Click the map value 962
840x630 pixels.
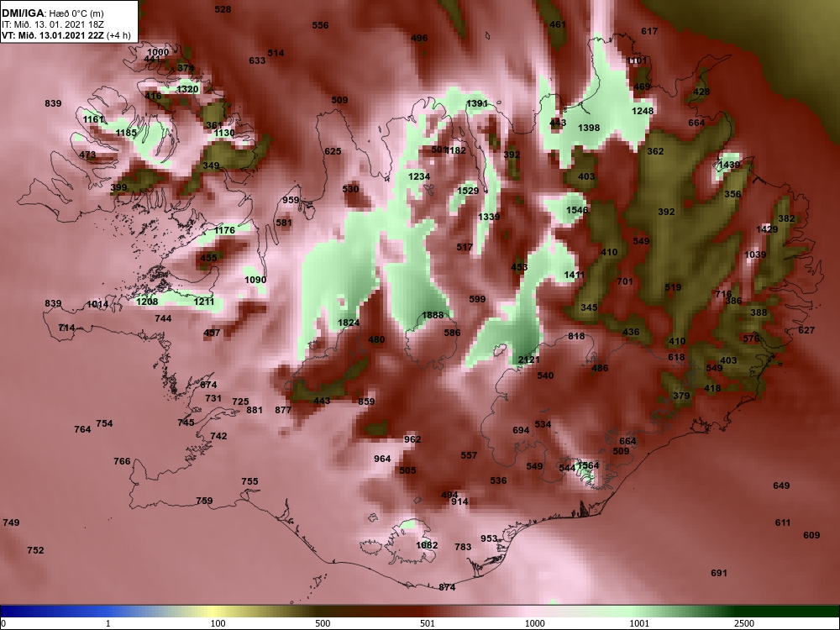point(412,439)
